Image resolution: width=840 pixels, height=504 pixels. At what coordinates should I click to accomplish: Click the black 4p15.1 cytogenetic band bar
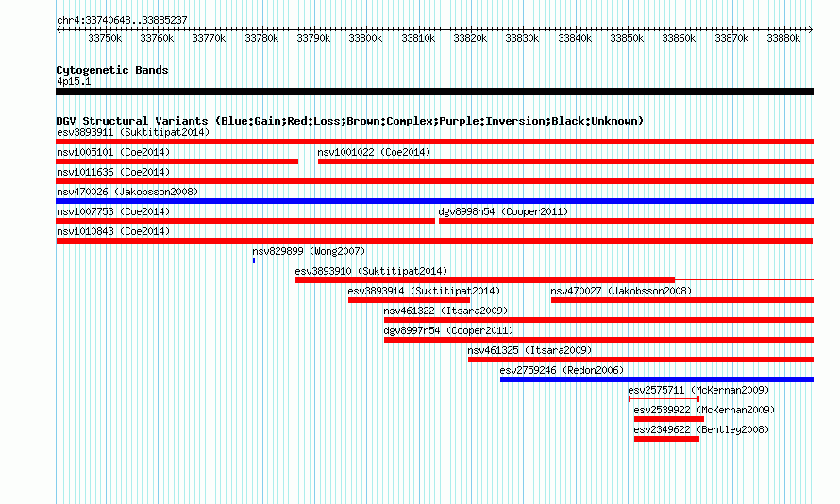pyautogui.click(x=434, y=92)
